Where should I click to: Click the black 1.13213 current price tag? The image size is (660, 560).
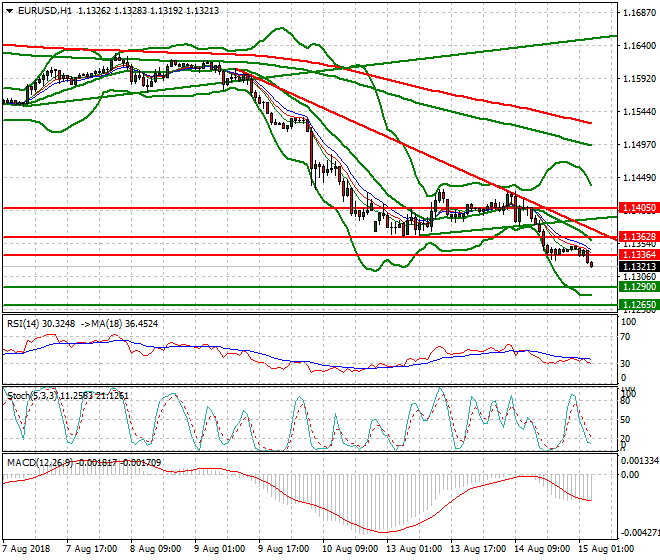[637, 267]
